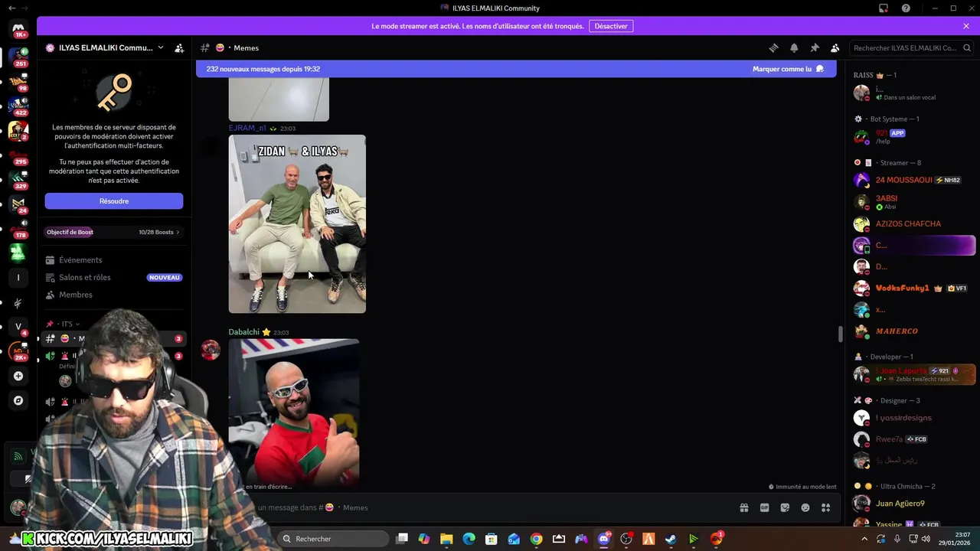Click the Rechercher ILYAS ELMALIKI search field
The height and width of the screenshot is (551, 980).
click(x=911, y=47)
